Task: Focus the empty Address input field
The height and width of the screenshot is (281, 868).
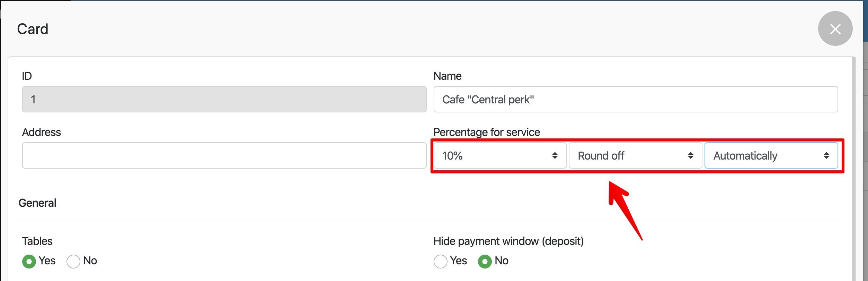Action: point(224,155)
